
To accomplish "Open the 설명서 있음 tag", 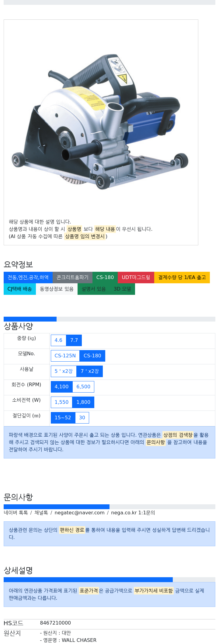I will coord(94,289).
